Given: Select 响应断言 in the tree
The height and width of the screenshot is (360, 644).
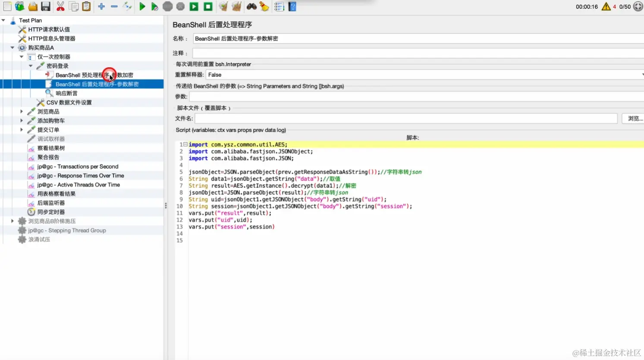Looking at the screenshot, I should pos(66,93).
